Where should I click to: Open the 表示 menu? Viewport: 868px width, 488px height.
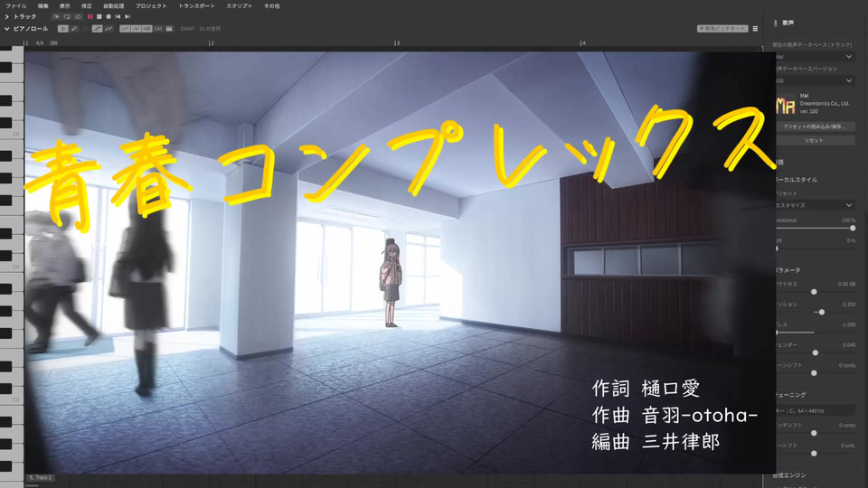[x=65, y=6]
